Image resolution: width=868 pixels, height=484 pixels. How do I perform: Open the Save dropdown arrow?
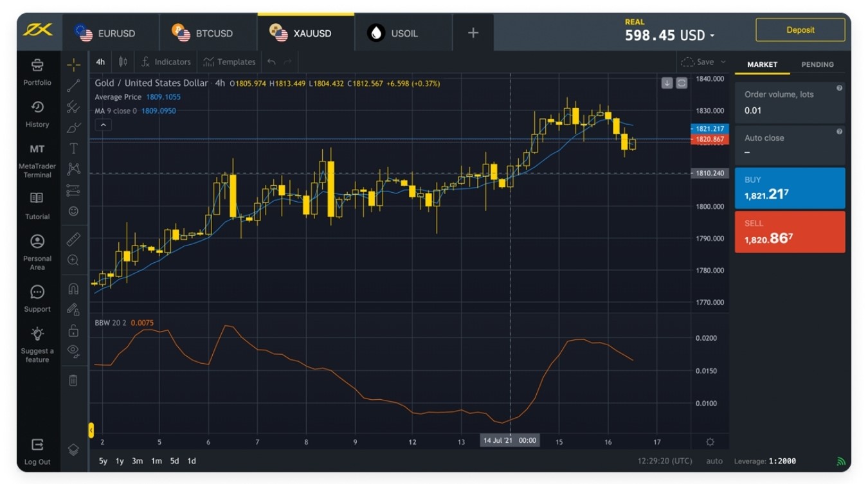(x=723, y=62)
